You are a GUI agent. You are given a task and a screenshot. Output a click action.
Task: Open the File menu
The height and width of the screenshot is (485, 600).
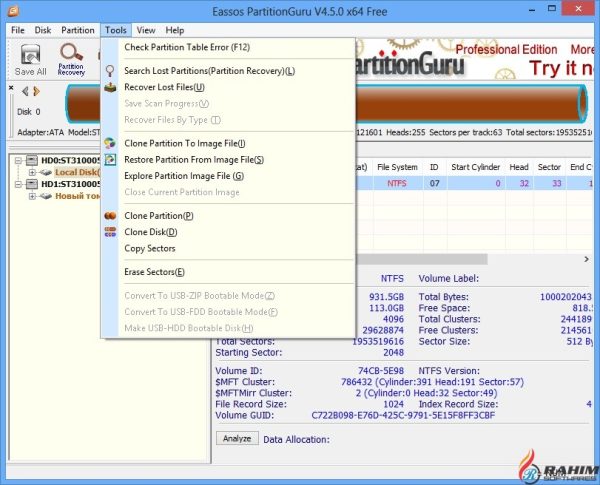pos(18,30)
